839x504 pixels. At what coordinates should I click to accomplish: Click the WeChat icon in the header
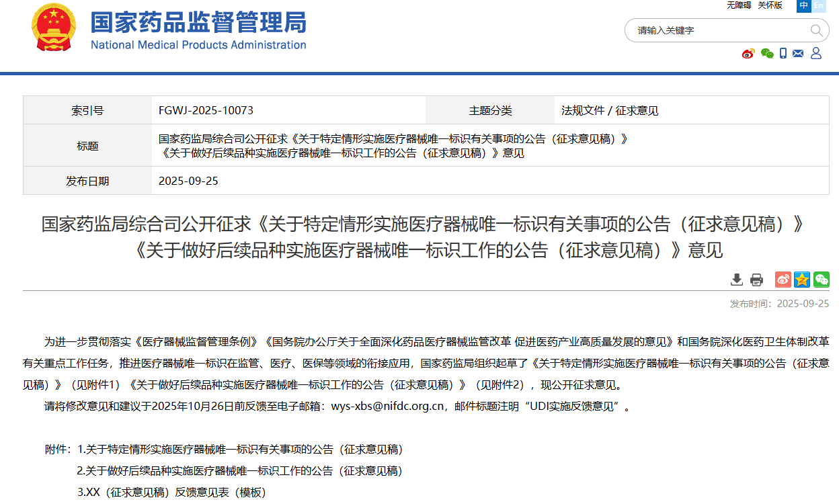point(767,53)
